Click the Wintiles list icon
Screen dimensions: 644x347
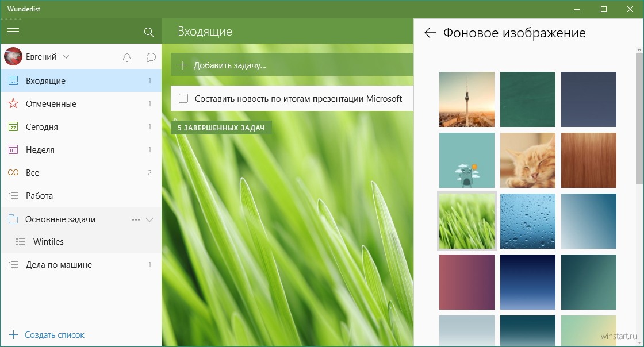tap(21, 242)
